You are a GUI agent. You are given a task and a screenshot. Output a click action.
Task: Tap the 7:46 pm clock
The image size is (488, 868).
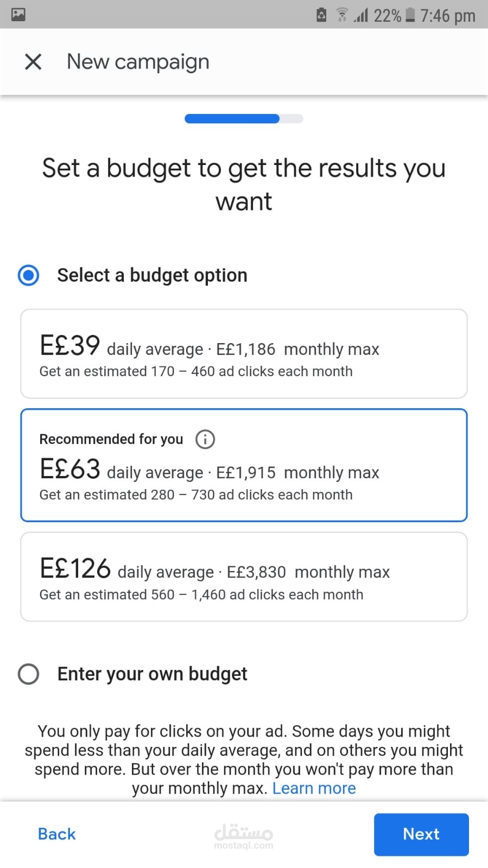pos(448,16)
